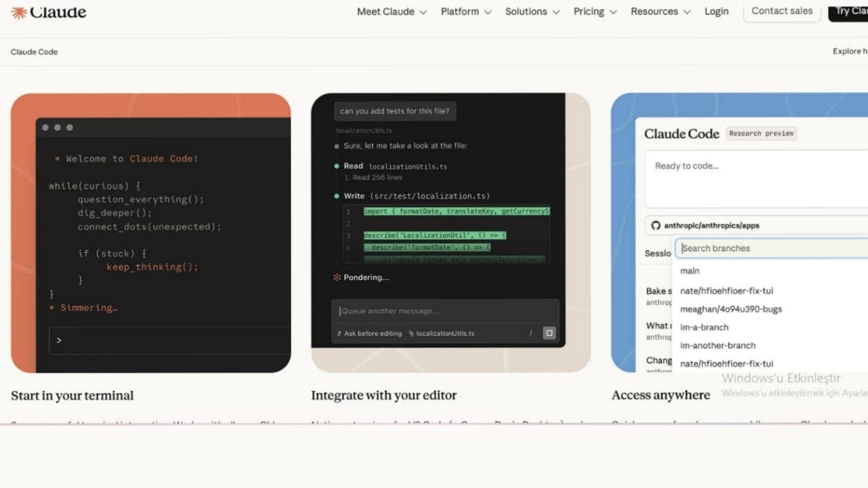Click the Read 256 lines text
Image resolution: width=868 pixels, height=488 pixels.
point(378,178)
